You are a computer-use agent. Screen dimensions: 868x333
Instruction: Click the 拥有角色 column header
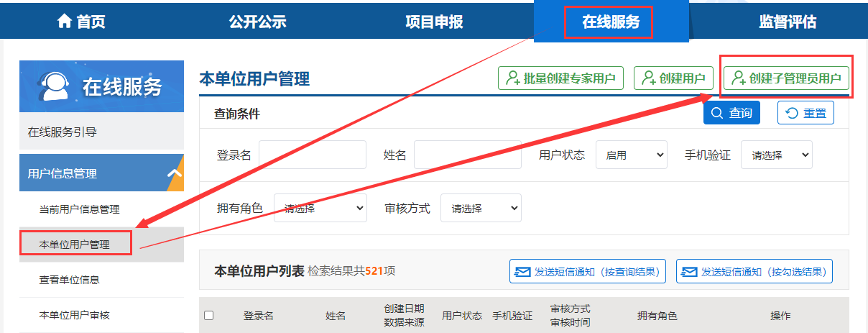(x=657, y=316)
